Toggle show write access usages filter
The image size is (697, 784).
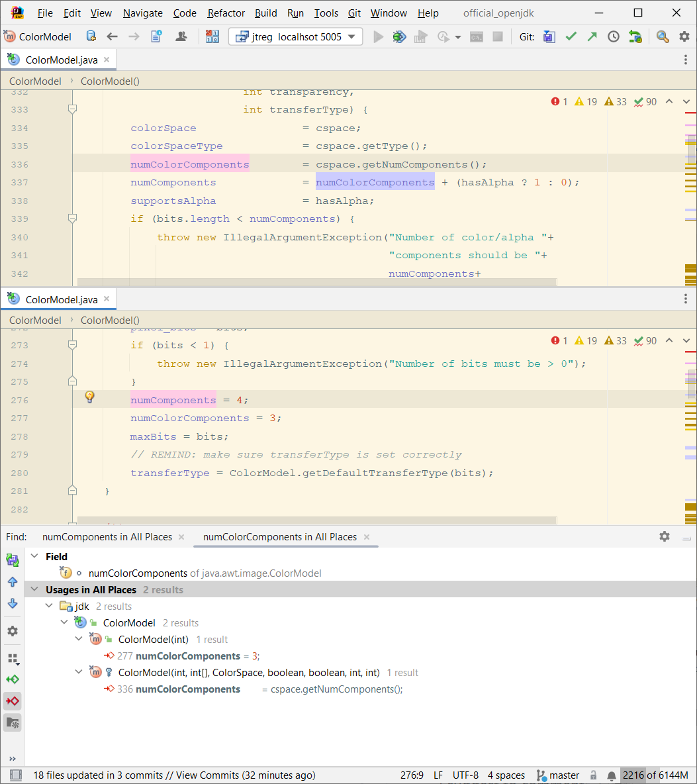[13, 701]
